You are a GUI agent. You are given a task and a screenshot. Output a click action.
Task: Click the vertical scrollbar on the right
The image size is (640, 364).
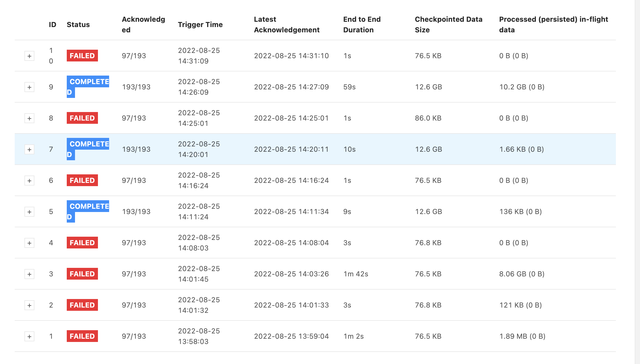(x=637, y=182)
